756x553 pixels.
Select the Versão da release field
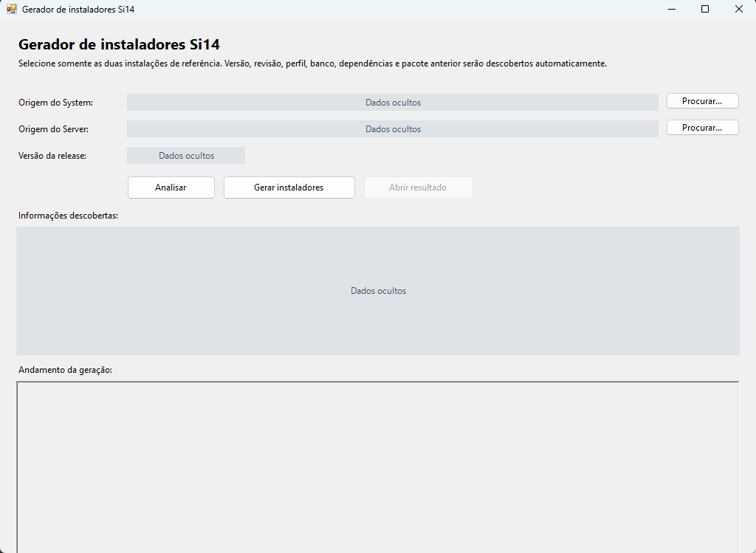point(186,155)
